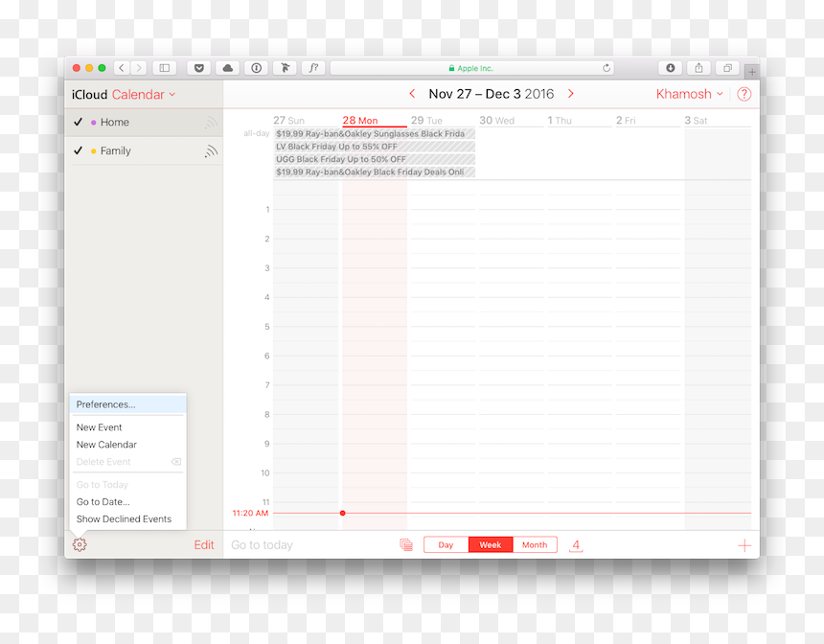Click the cloud extension icon in toolbar
This screenshot has width=824, height=644.
227,68
